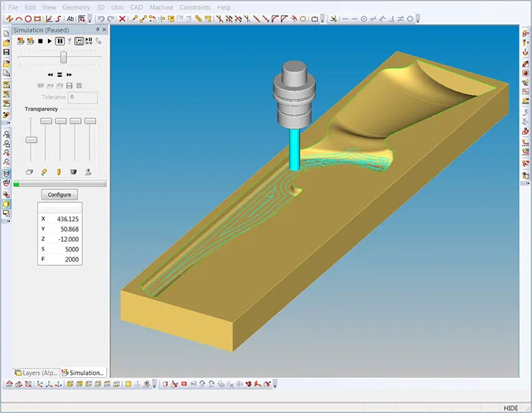Select the arc drawing tool
Screen dimensions: 532x413
tap(19, 19)
